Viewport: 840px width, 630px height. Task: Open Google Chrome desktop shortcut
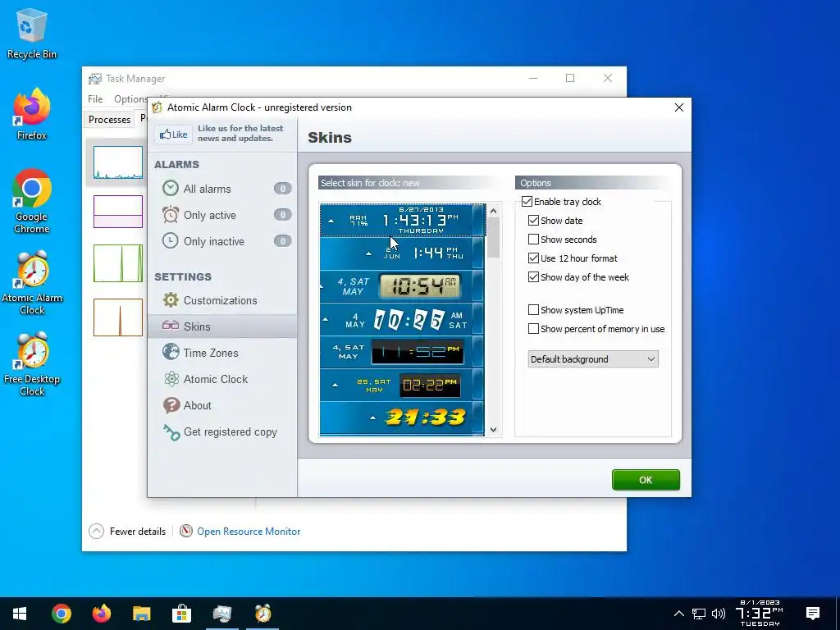pyautogui.click(x=32, y=202)
